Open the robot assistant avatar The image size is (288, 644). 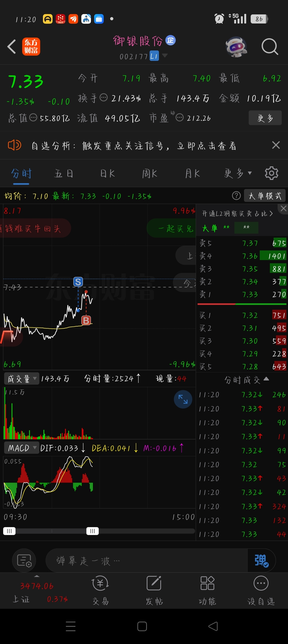pyautogui.click(x=236, y=47)
